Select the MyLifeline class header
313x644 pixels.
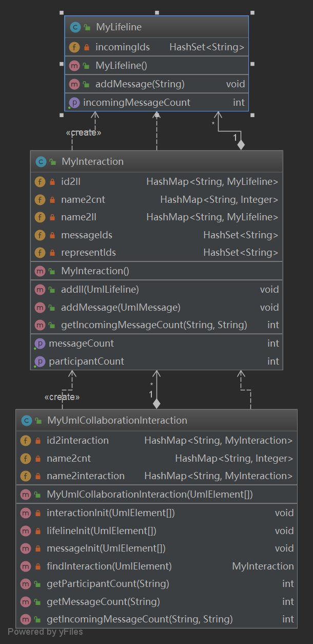click(156, 27)
